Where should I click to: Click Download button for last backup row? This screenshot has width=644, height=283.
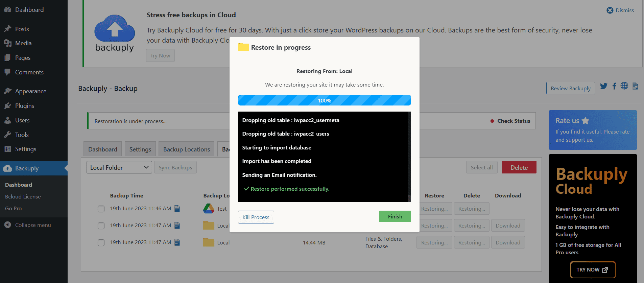pyautogui.click(x=508, y=242)
